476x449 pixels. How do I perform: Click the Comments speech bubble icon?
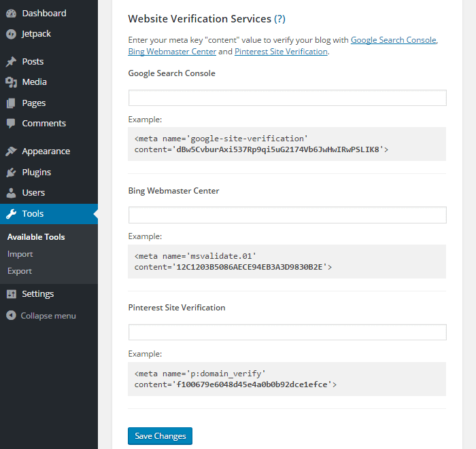(12, 124)
